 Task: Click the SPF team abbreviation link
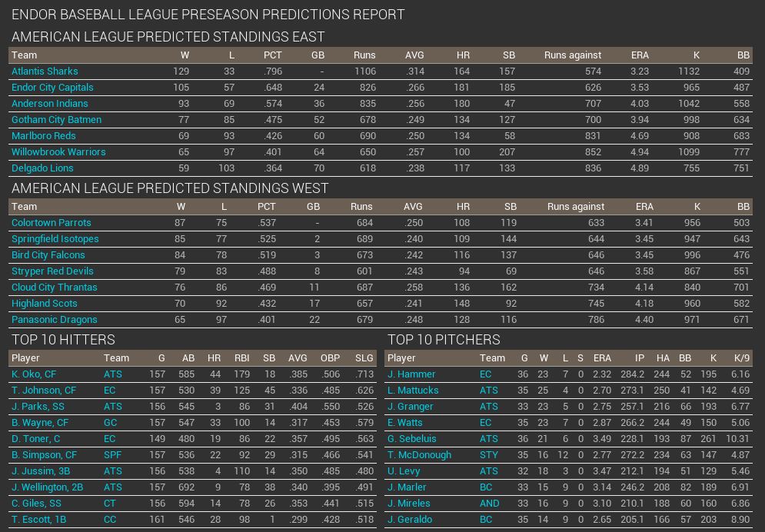[x=113, y=454]
